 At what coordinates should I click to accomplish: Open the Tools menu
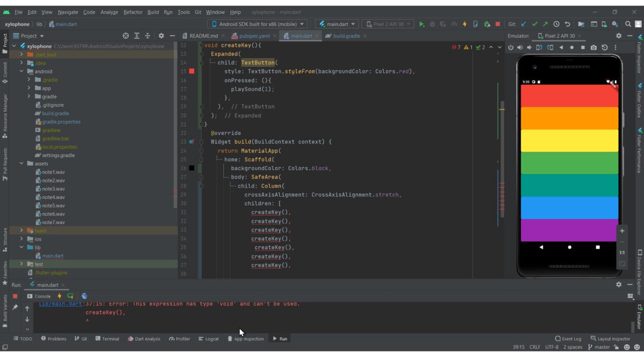(184, 12)
